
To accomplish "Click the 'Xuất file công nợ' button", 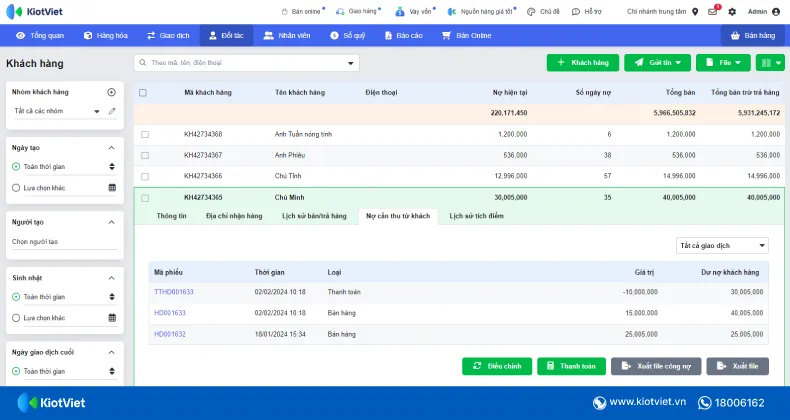I will 655,366.
